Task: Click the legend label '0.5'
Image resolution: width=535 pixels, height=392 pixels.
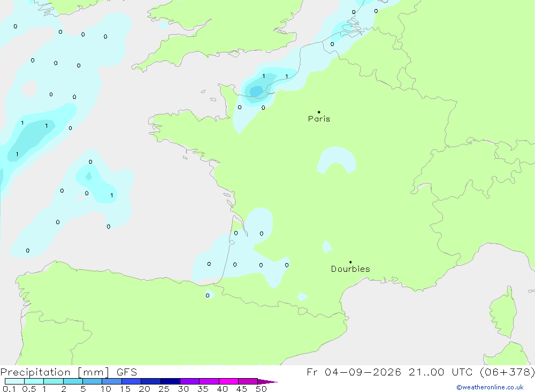Action: click(x=29, y=389)
